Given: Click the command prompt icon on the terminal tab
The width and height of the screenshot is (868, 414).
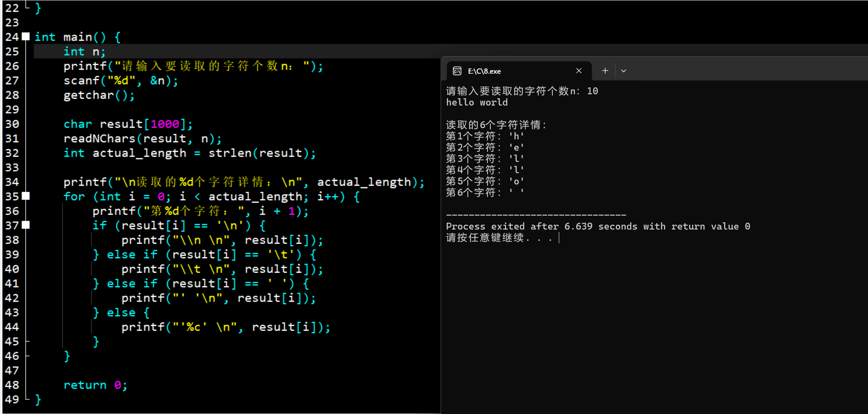Looking at the screenshot, I should point(457,71).
